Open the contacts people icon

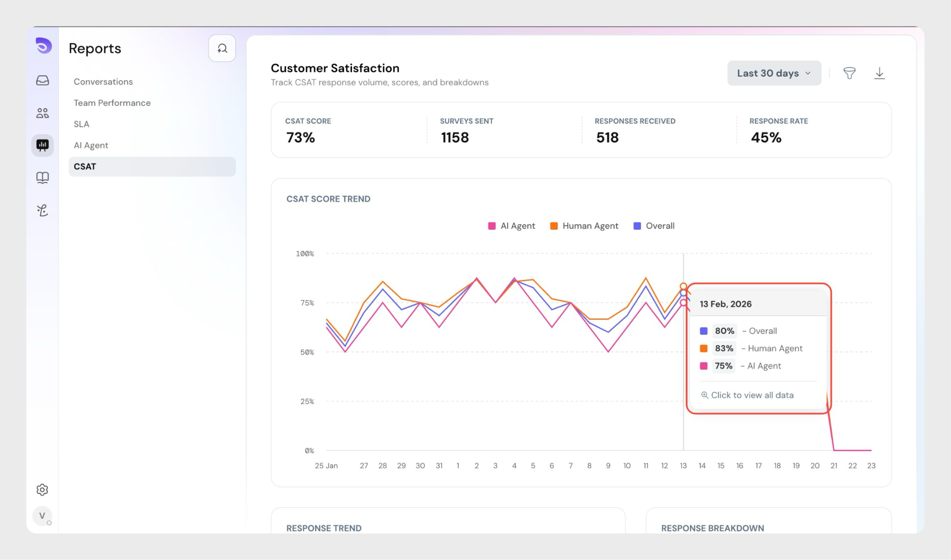[42, 113]
